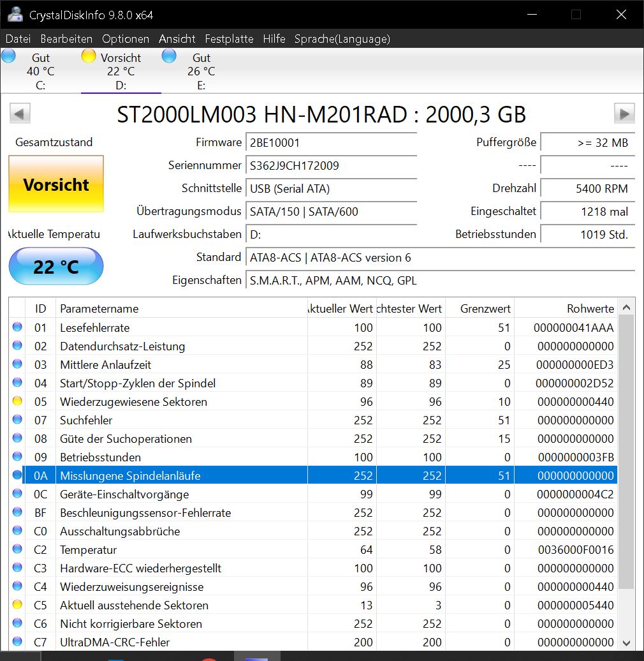Go to previous disk with left arrow
This screenshot has width=644, height=661.
click(20, 114)
